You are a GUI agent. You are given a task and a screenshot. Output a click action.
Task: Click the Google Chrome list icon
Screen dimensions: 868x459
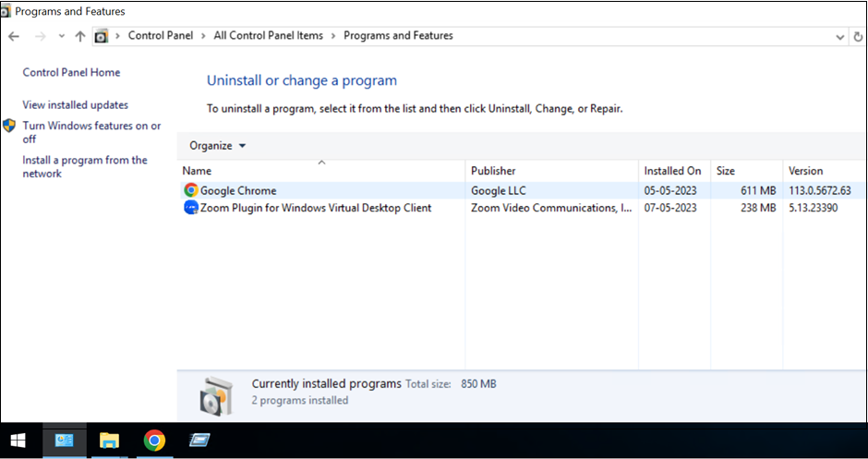[191, 190]
